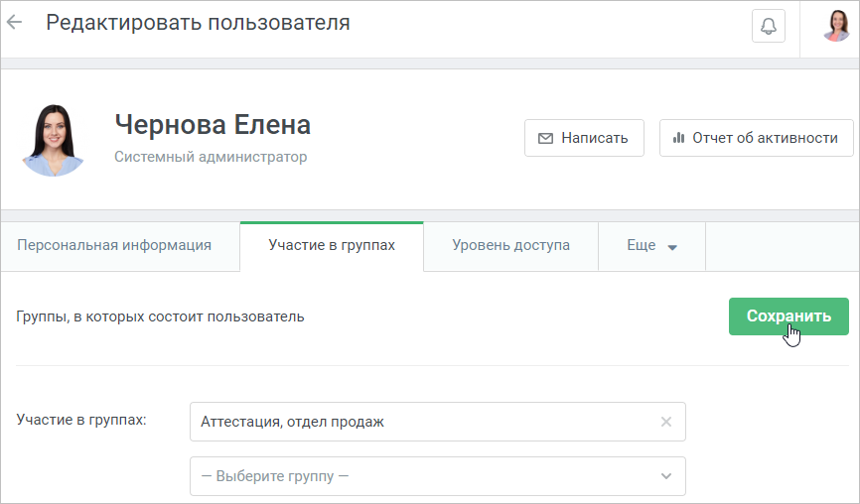860x504 pixels.
Task: Click the Чернова Елена name heading
Action: tap(213, 125)
